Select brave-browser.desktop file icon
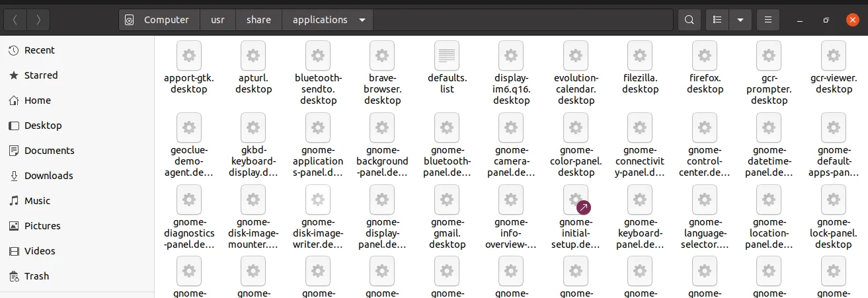868x298 pixels. pyautogui.click(x=382, y=54)
